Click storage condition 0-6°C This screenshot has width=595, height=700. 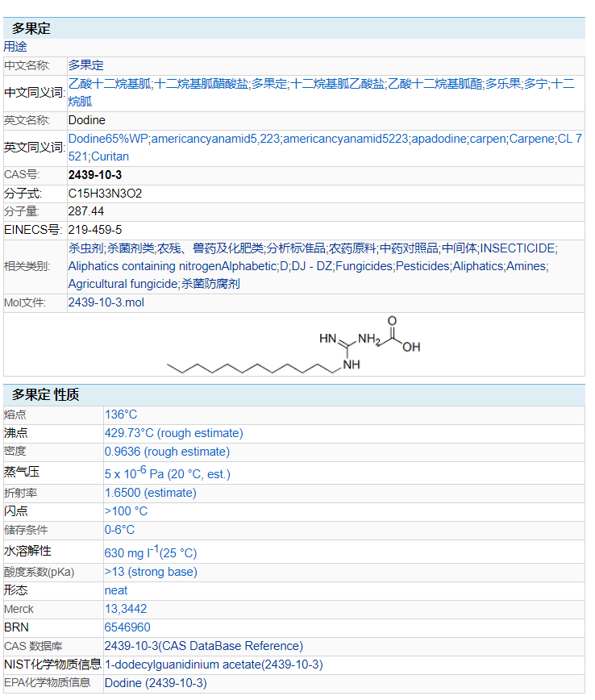point(119,530)
